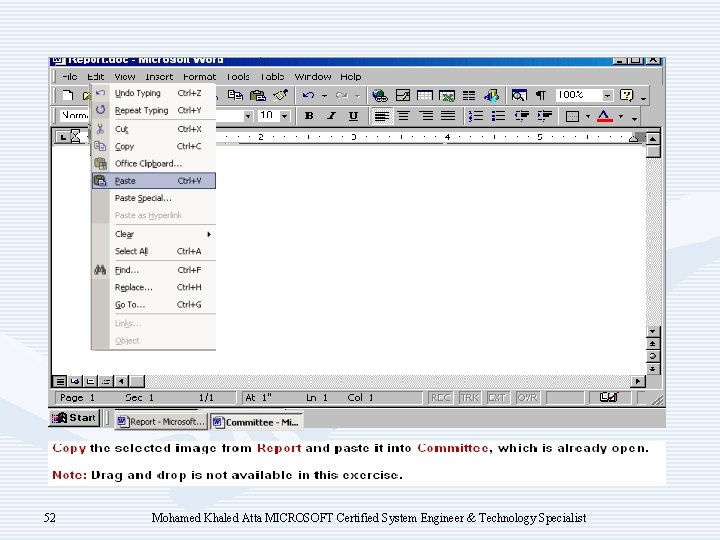The image size is (720, 540).
Task: Open the Font Size dropdown arrow
Action: 285,116
